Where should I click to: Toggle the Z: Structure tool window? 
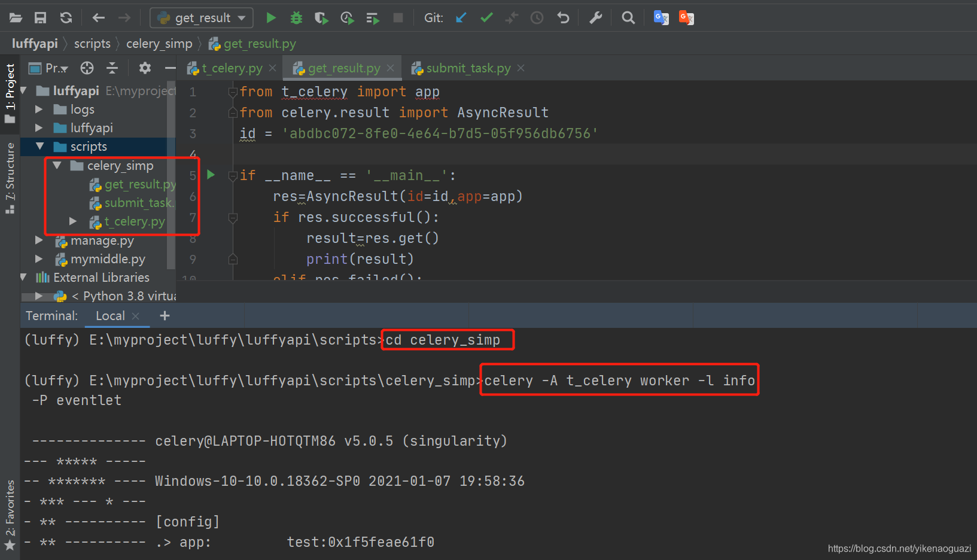pyautogui.click(x=10, y=178)
